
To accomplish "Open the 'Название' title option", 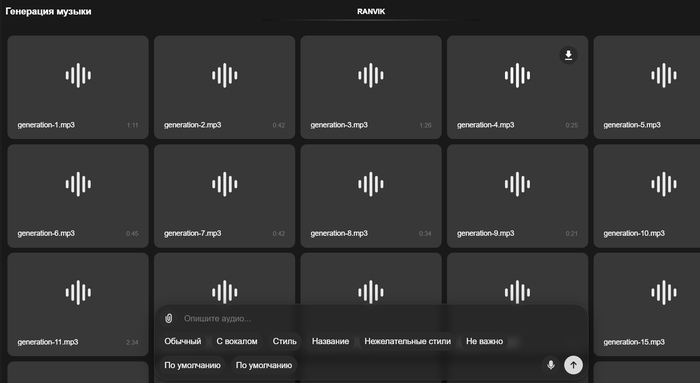I will [330, 341].
